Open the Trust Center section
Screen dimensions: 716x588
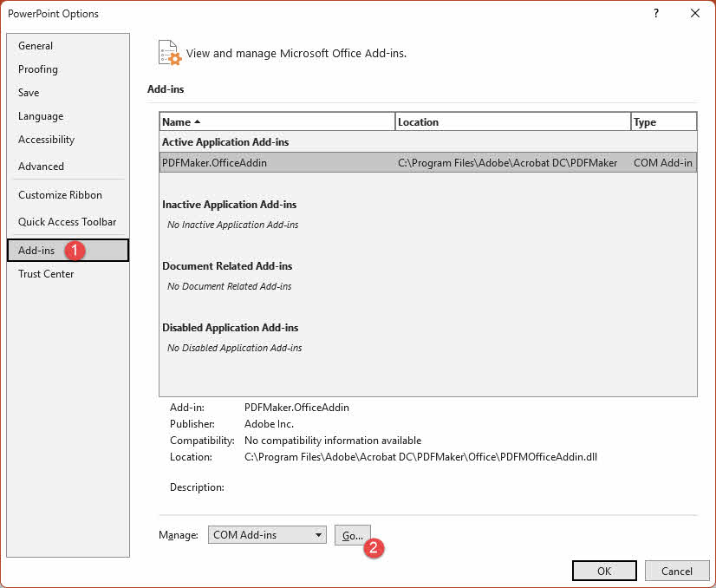(46, 273)
